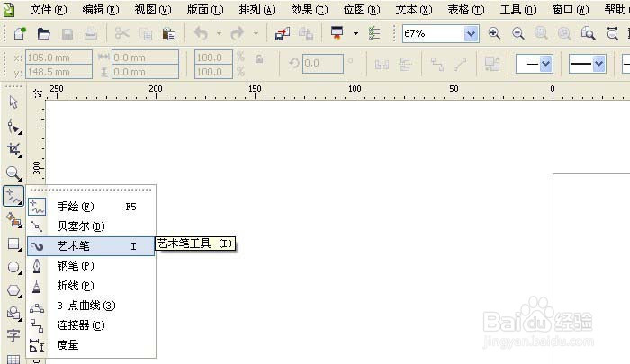This screenshot has width=630, height=364.
Task: Click the Print icon
Action: pos(91,34)
